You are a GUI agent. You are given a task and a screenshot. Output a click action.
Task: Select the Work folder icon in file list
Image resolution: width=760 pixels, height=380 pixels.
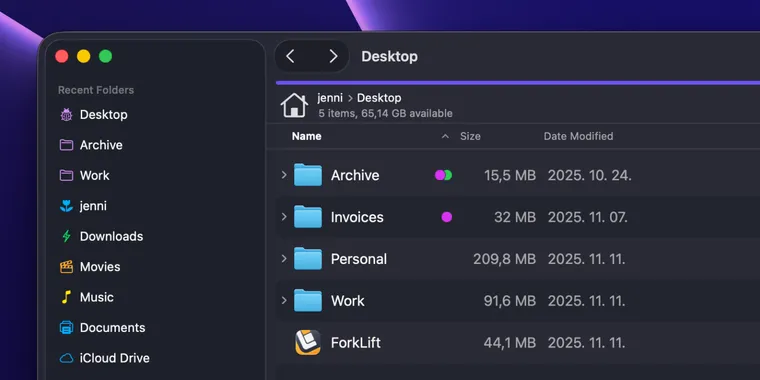[308, 301]
